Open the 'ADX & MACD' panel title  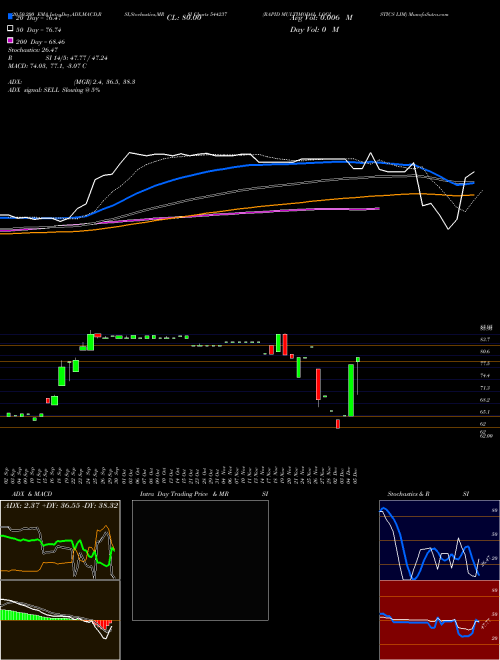click(x=32, y=494)
